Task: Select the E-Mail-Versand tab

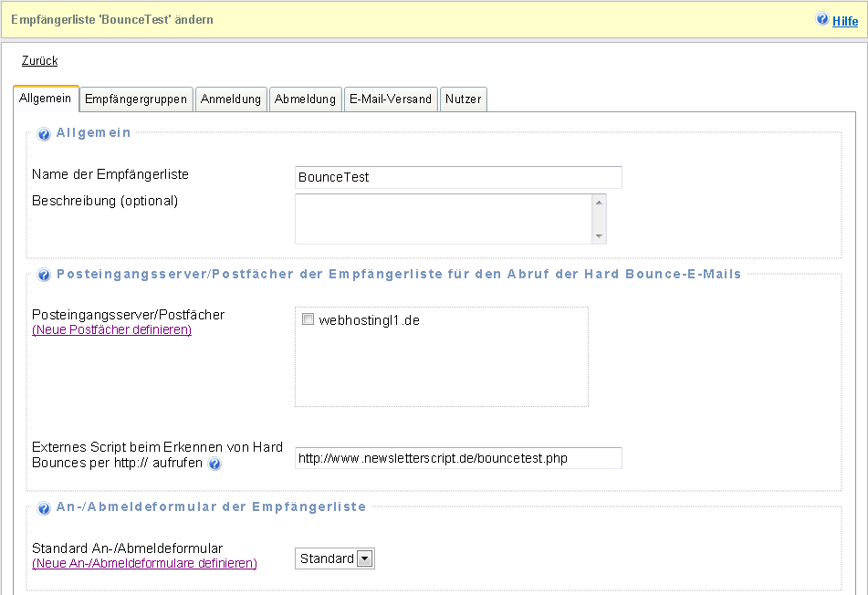Action: pos(391,99)
